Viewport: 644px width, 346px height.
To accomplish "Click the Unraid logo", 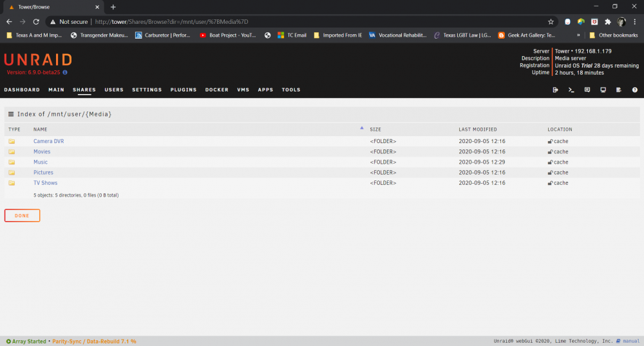I will (38, 59).
